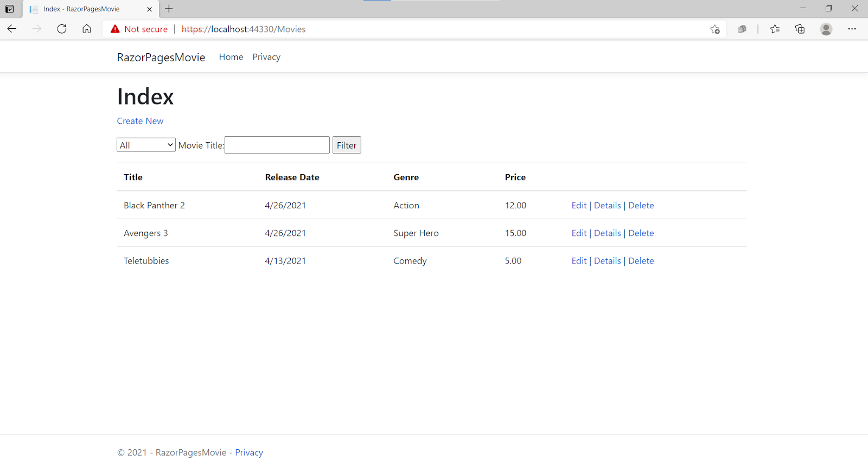Viewport: 868px width, 466px height.
Task: Focus the Movie Title search field
Action: [x=277, y=145]
